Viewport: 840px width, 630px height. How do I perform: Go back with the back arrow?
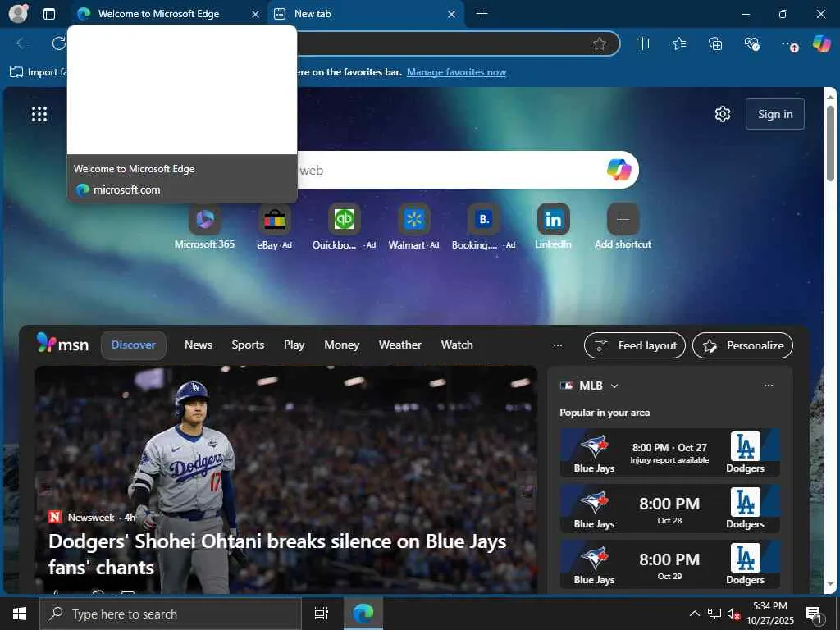click(23, 43)
